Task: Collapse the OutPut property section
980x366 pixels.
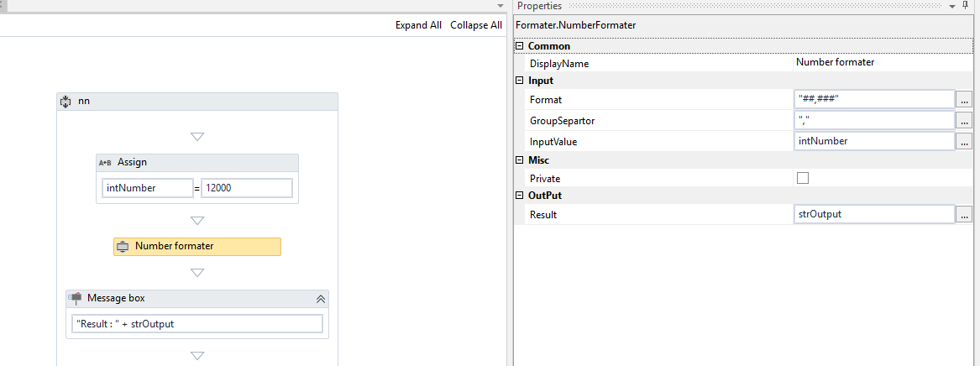Action: pos(519,196)
